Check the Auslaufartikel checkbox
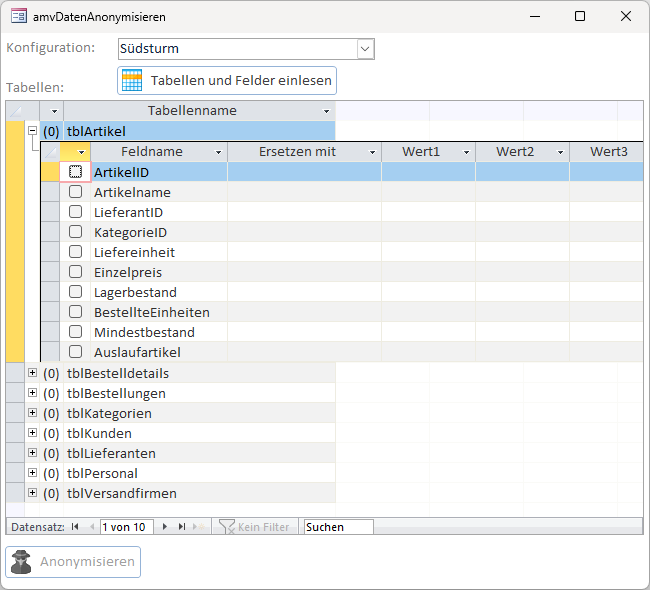 (75, 352)
